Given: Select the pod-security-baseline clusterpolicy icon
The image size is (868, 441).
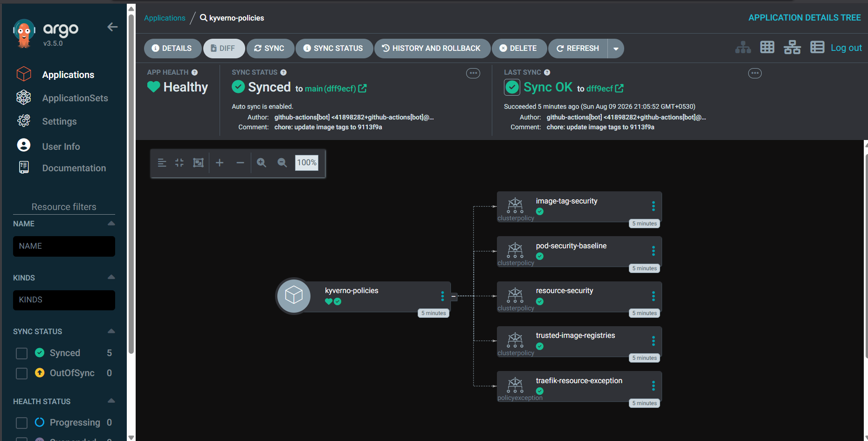Looking at the screenshot, I should [x=515, y=250].
